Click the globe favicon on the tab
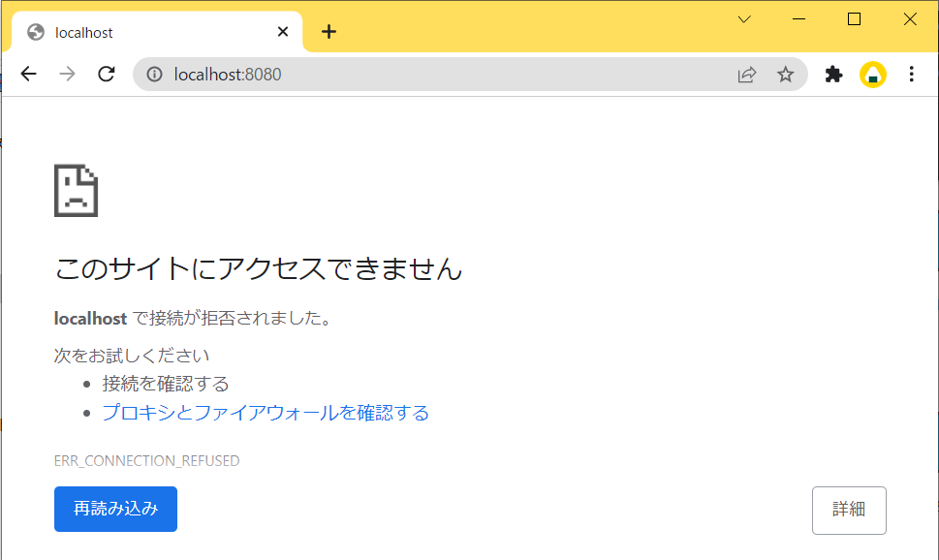Screen dimensions: 939x560 pyautogui.click(x=36, y=32)
